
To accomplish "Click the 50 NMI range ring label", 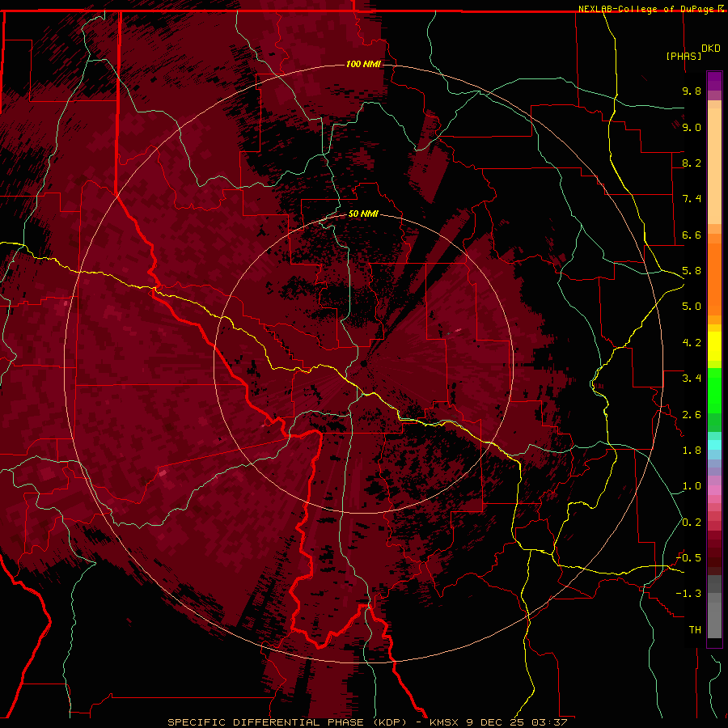I will coord(363,214).
